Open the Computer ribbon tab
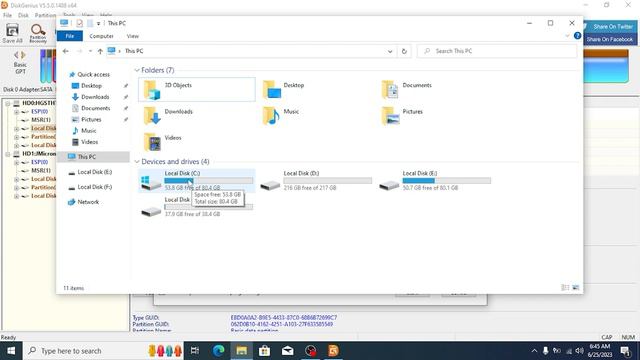Screen dimensions: 640x360 point(101,36)
